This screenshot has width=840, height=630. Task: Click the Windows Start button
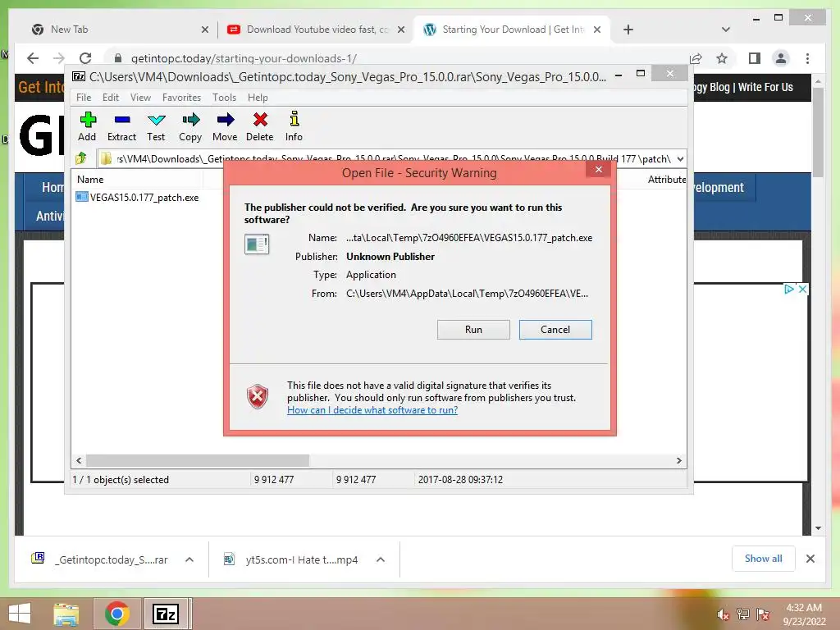tap(20, 614)
